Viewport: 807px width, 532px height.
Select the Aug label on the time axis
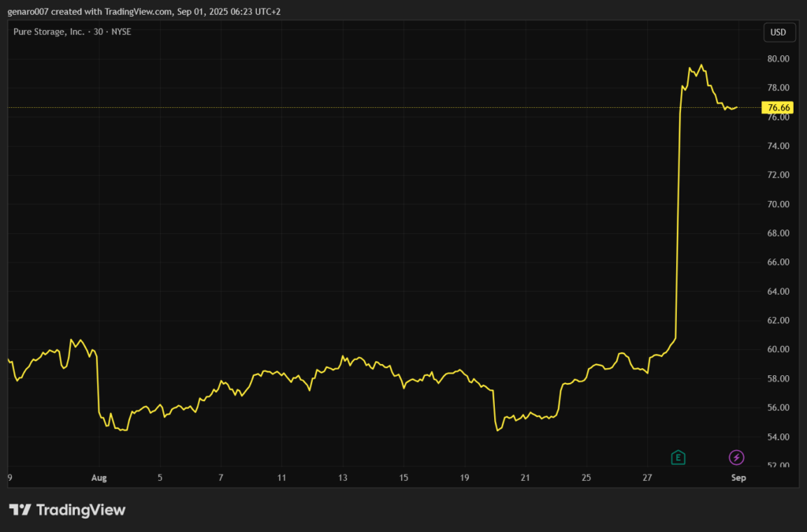coord(99,478)
